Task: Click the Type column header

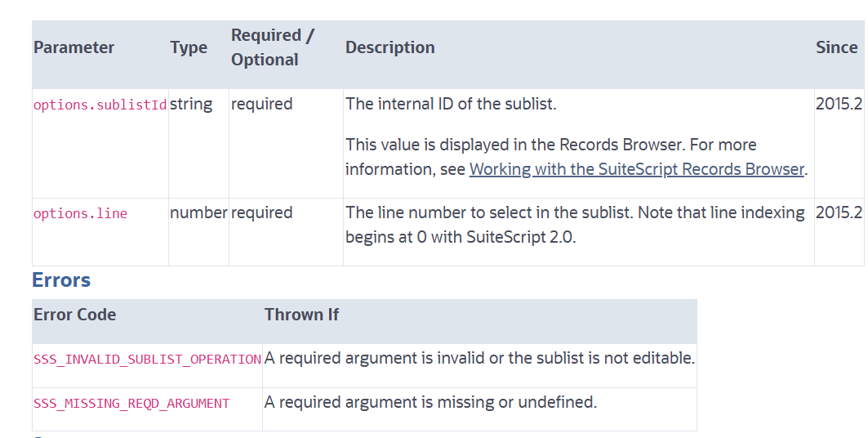Action: (189, 47)
